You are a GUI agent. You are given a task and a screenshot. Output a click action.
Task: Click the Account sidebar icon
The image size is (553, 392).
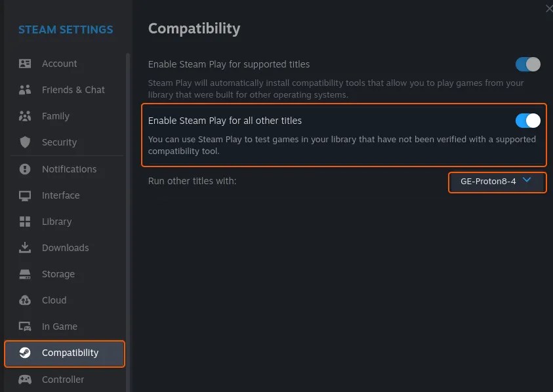24,63
